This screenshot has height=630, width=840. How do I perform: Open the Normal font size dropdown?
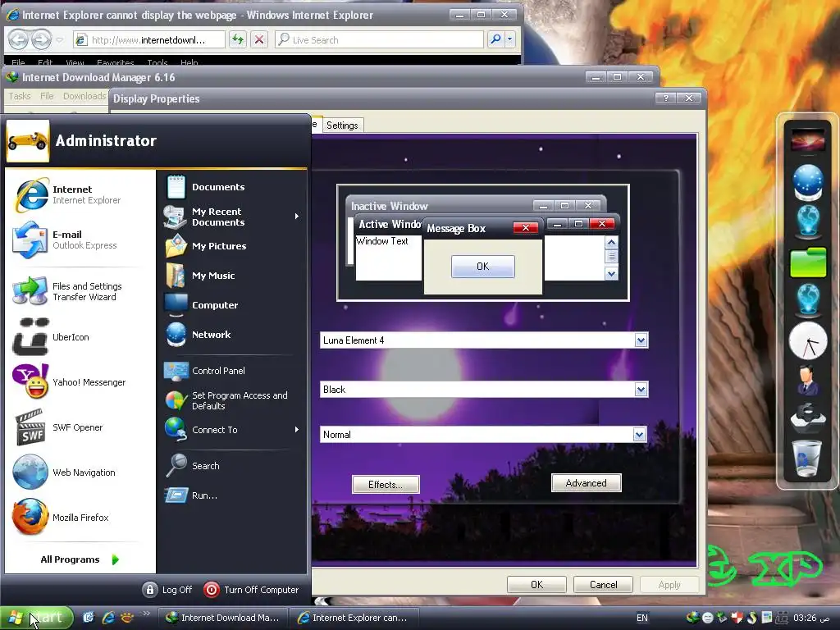tap(639, 435)
